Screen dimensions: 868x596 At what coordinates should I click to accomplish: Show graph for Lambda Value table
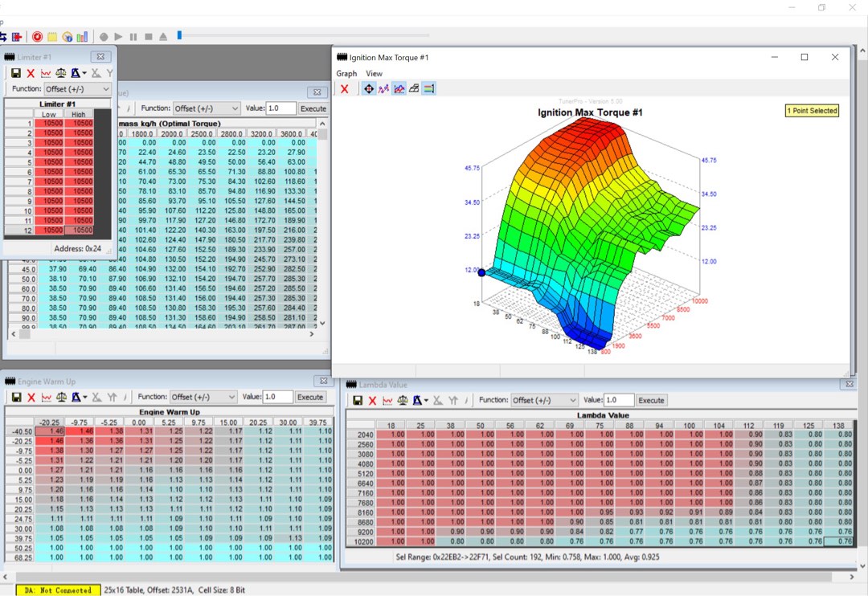[387, 400]
